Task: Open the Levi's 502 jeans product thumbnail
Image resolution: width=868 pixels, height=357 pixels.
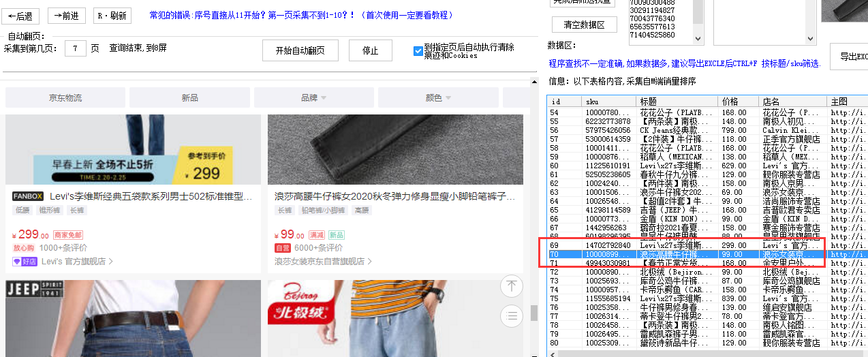Action: 133,149
